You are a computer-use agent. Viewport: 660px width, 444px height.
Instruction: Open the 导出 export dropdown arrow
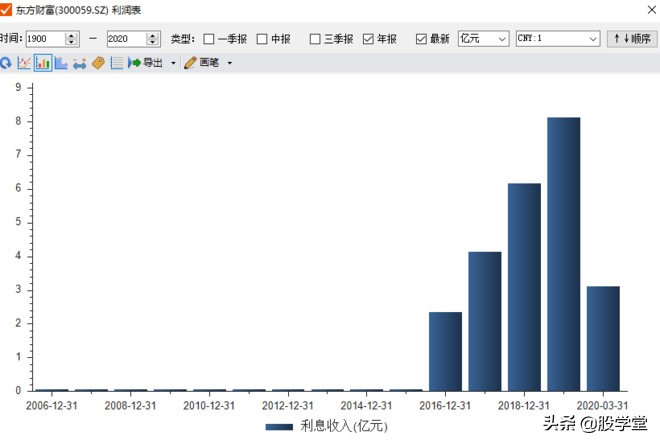point(173,64)
